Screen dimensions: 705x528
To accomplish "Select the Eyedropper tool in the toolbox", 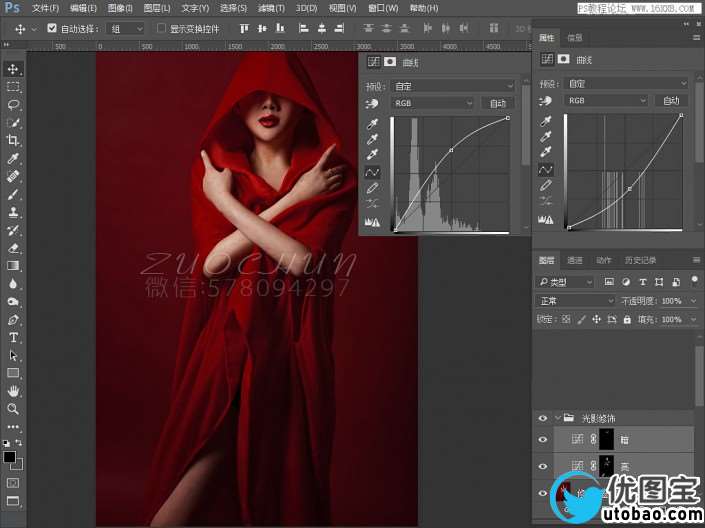I will click(x=13, y=158).
